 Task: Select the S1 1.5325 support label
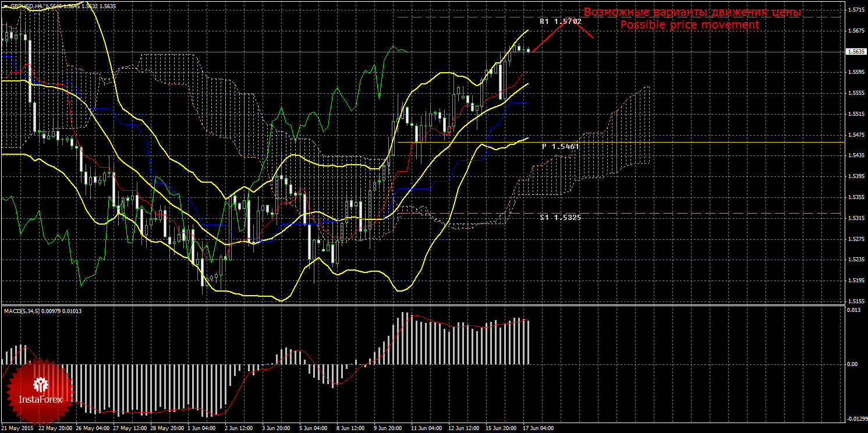(x=560, y=217)
